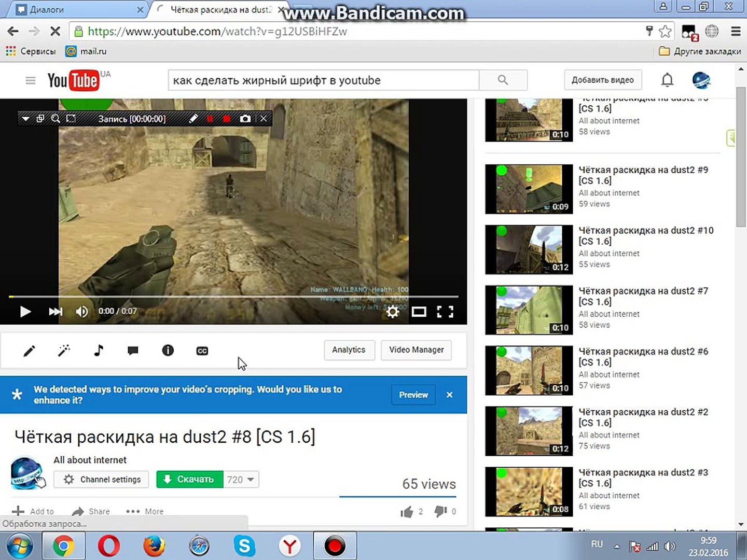Switch the RU input language indicator
The image size is (747, 560).
(597, 544)
